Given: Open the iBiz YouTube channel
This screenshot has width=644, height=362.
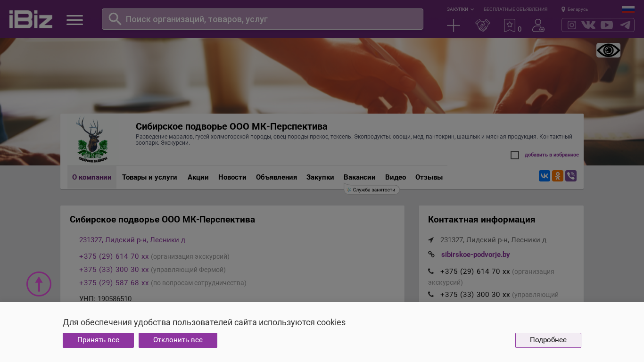Looking at the screenshot, I should click(x=607, y=25).
